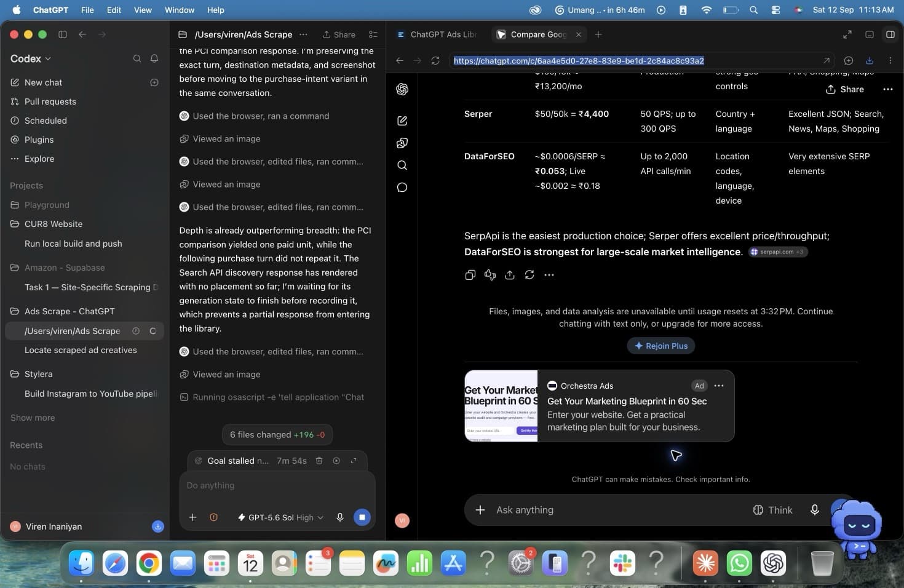Reload the browser page
Screen dimensions: 904x588
[435, 60]
